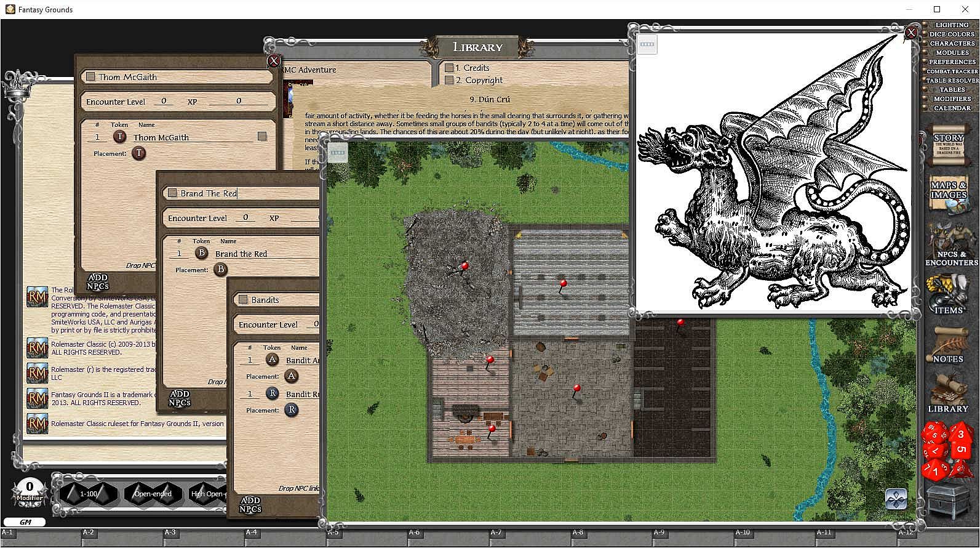Click the blue cross icon on the map
The width and height of the screenshot is (980, 548).
click(896, 499)
